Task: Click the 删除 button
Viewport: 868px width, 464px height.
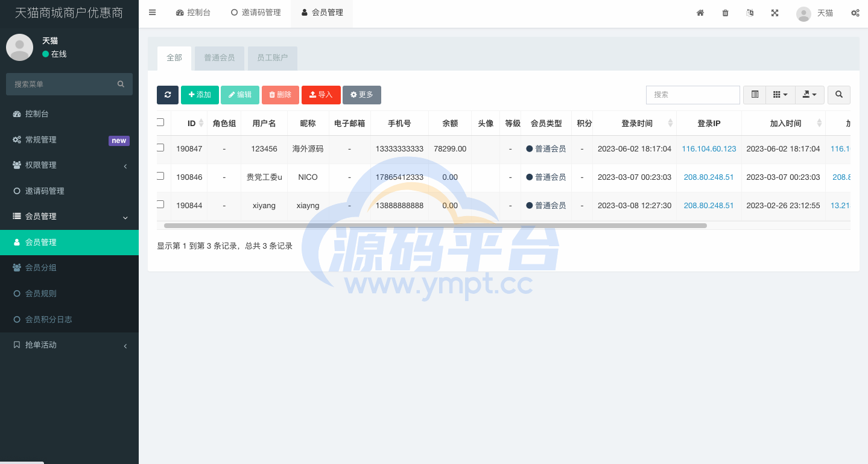Action: (x=280, y=95)
